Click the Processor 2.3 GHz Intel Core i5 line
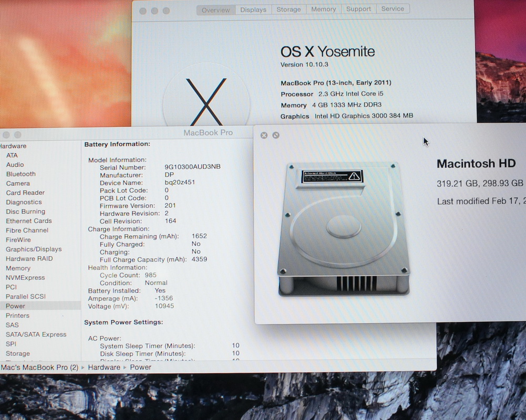This screenshot has height=420, width=526. point(332,94)
